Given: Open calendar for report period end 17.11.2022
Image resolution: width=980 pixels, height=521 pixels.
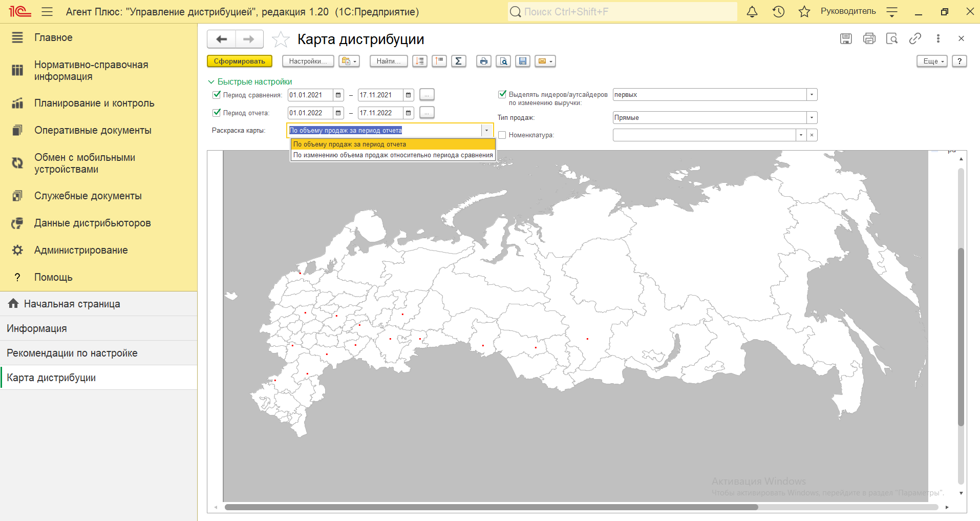Looking at the screenshot, I should tap(409, 113).
